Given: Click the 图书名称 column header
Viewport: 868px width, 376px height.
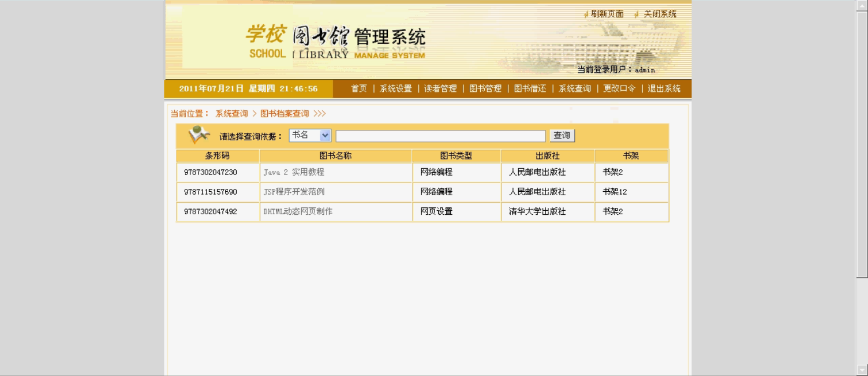Looking at the screenshot, I should (x=336, y=156).
